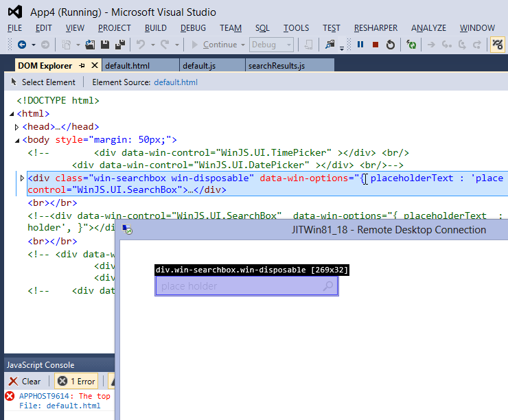Clear the JavaScript Console
This screenshot has width=508, height=420.
[25, 381]
